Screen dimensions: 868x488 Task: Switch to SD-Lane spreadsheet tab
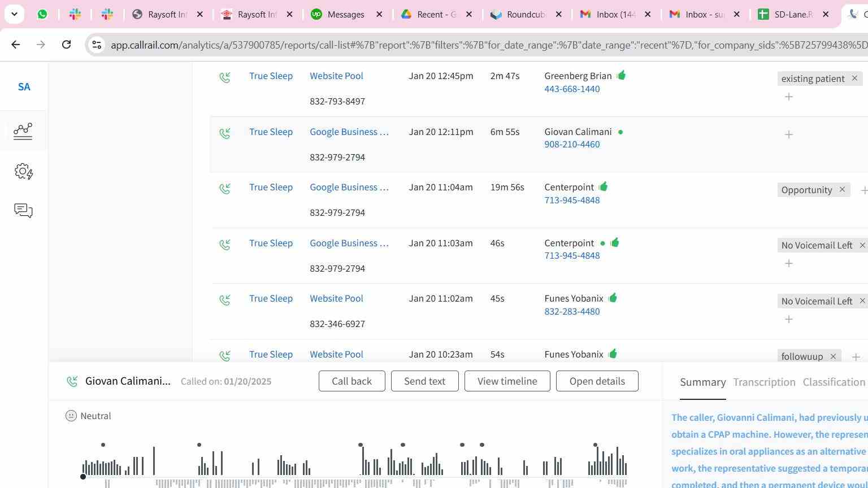[793, 14]
